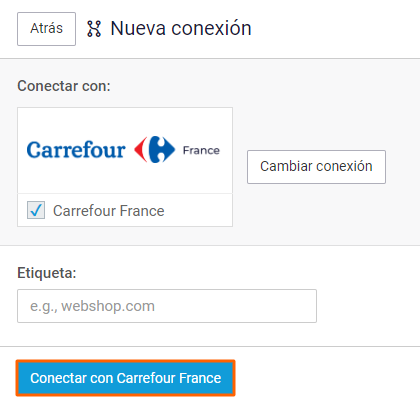
Task: Select the Carrefour France connection card
Action: (x=125, y=167)
